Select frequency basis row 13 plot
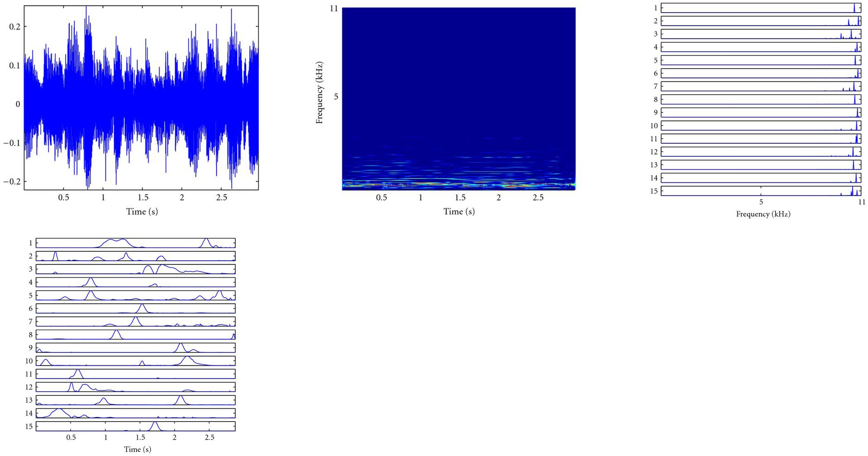Screen dimensions: 868x456 [761, 165]
